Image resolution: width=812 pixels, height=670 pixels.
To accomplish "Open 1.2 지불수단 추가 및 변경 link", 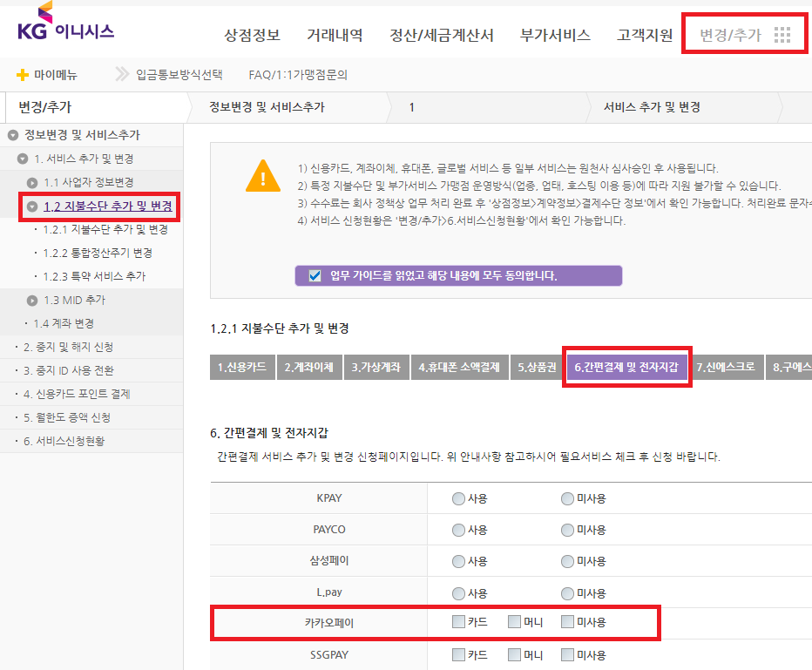I will (108, 206).
